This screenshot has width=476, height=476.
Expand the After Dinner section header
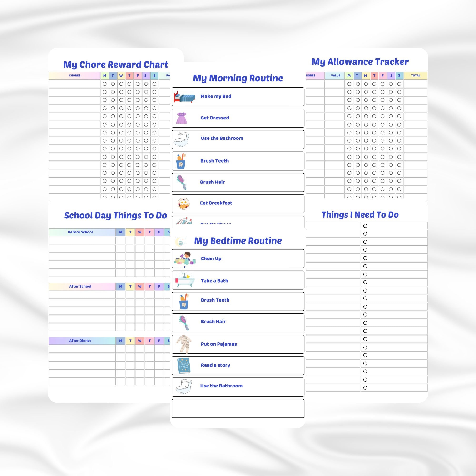80,341
